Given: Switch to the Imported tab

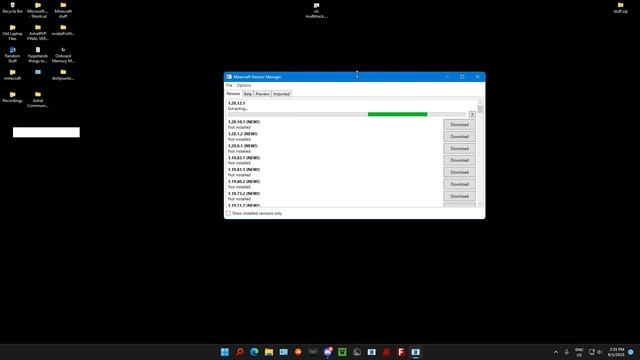Looking at the screenshot, I should 281,94.
